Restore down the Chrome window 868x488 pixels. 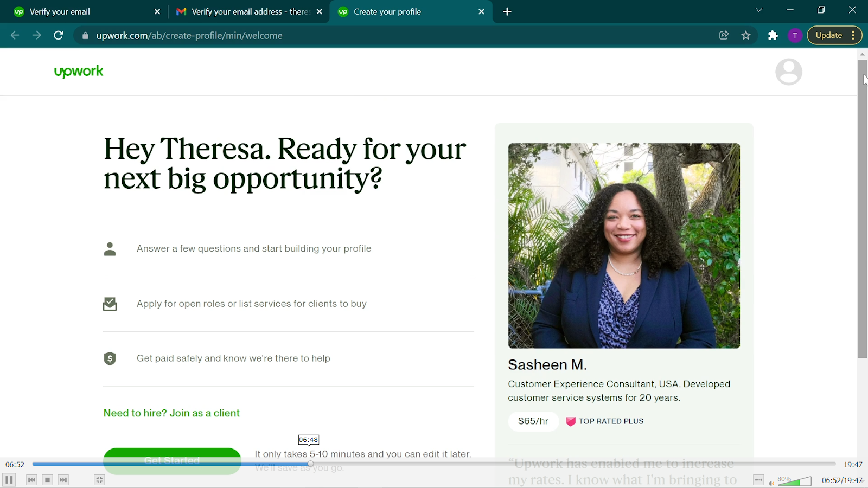coord(821,10)
